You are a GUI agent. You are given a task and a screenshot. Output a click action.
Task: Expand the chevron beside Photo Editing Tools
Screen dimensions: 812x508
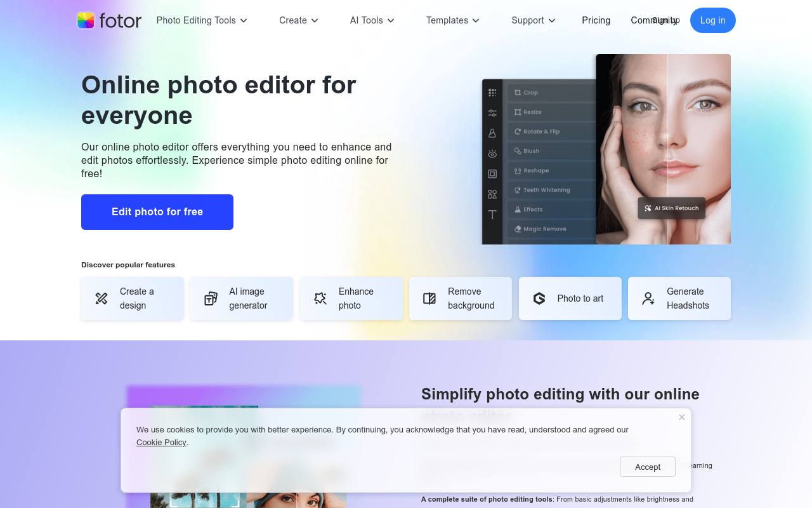(x=244, y=21)
